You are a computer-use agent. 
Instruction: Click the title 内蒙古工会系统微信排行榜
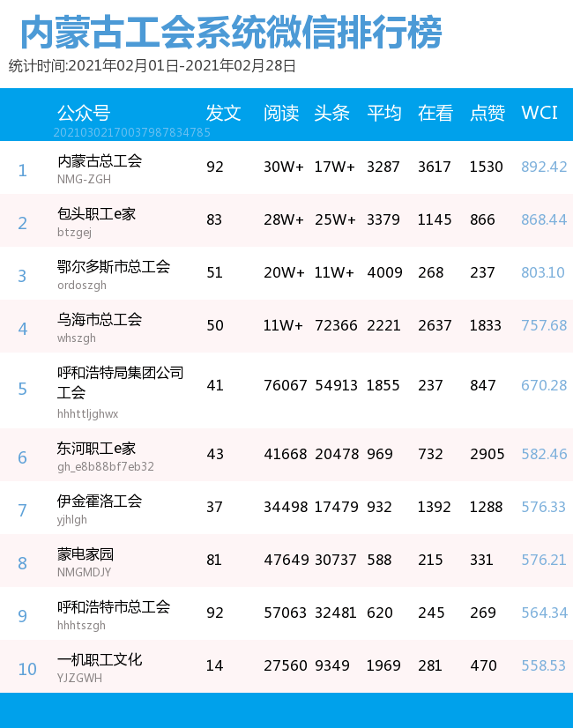pyautogui.click(x=231, y=32)
